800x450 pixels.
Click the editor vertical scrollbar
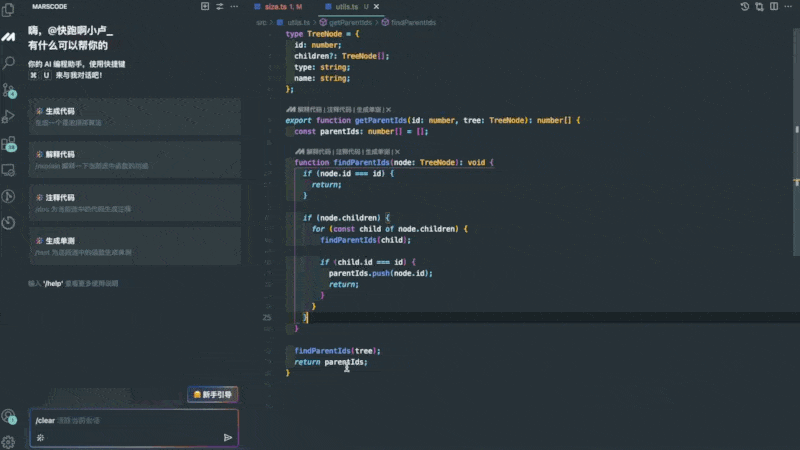point(796,140)
